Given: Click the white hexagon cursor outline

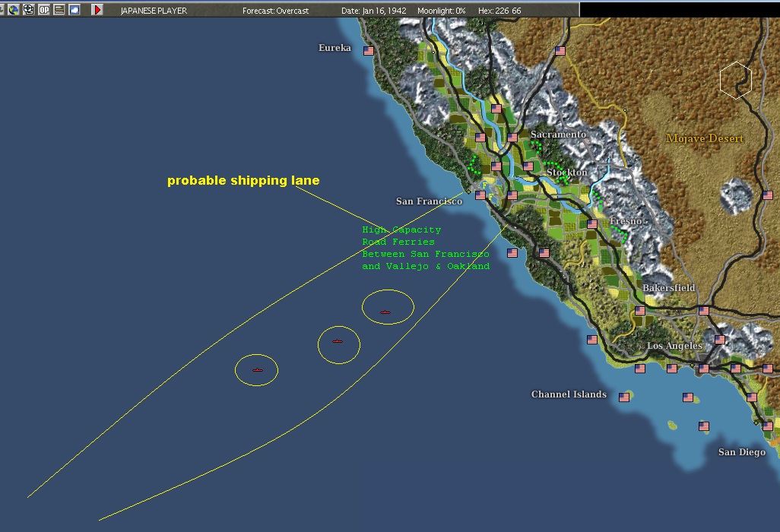Looking at the screenshot, I should coord(736,80).
